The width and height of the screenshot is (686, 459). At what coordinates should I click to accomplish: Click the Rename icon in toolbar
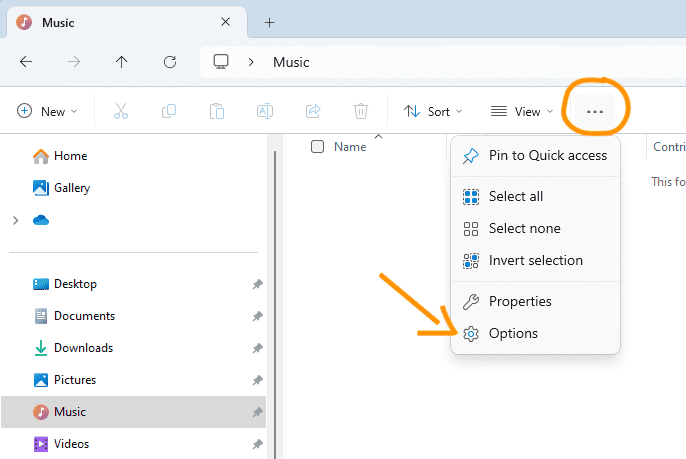tap(265, 111)
